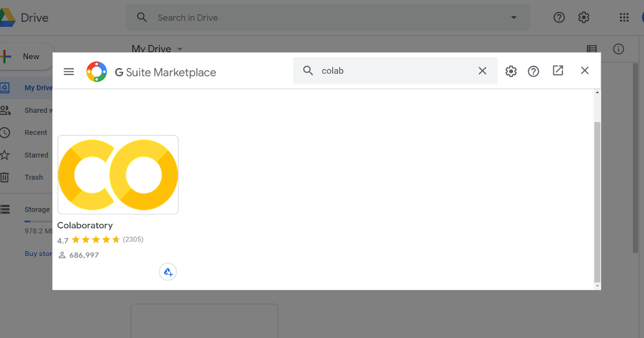This screenshot has width=644, height=338.
Task: Click the Google apps grid icon
Action: pyautogui.click(x=624, y=17)
